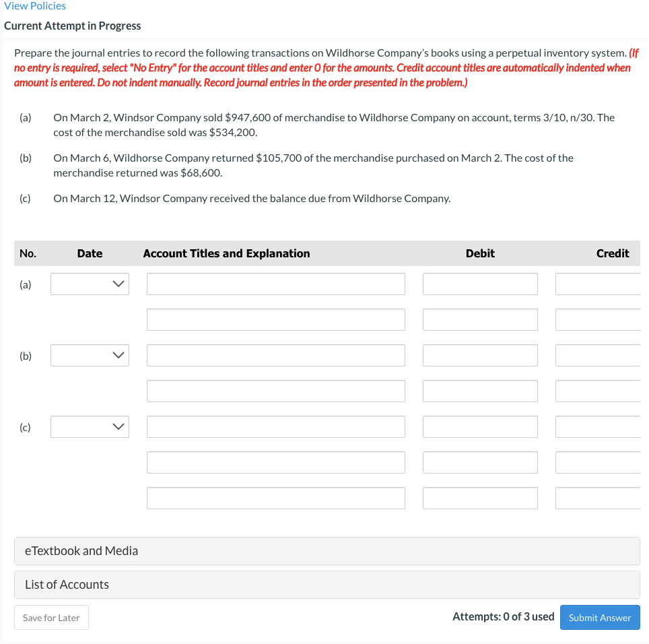Open the date dropdown for entry (b)
Viewport: 649px width, 644px height.
[x=90, y=355]
